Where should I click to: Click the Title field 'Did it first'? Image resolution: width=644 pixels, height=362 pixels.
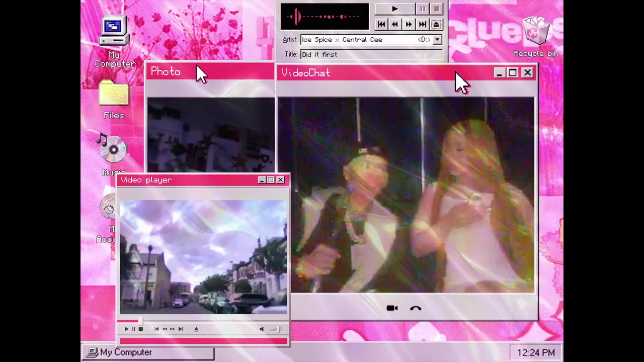371,54
